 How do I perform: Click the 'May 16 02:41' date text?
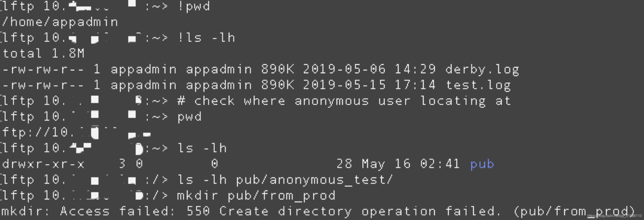pyautogui.click(x=411, y=164)
